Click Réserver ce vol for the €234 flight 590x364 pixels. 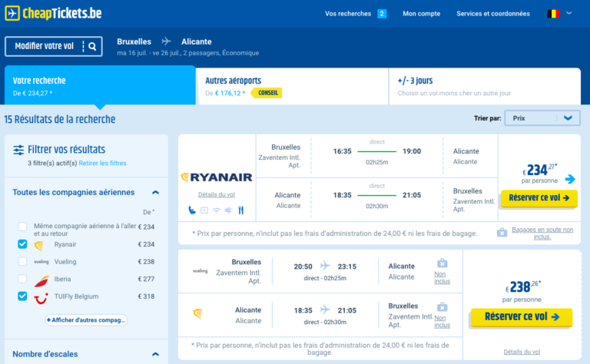[x=539, y=198]
